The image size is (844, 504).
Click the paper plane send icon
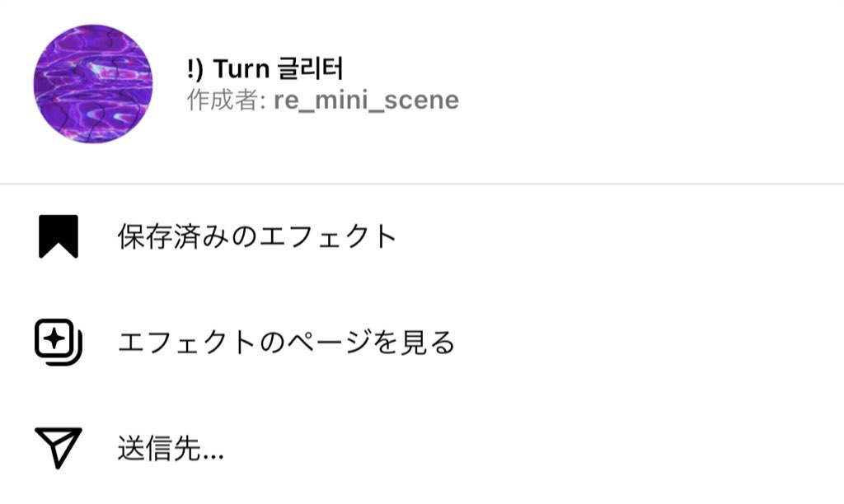(59, 447)
